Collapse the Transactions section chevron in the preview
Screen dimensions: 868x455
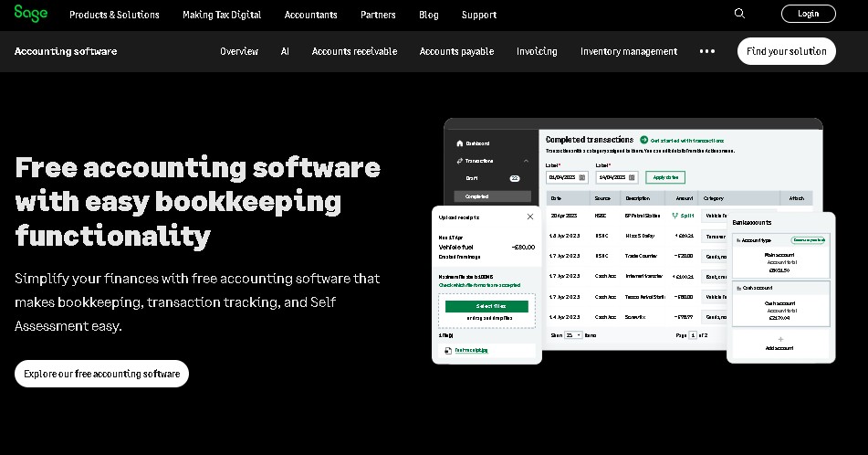tap(526, 161)
